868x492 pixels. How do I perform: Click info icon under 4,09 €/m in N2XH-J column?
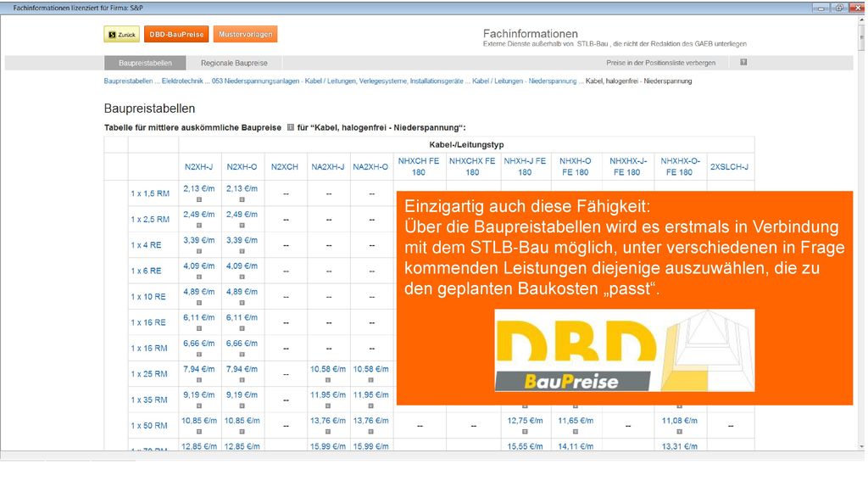click(x=199, y=277)
